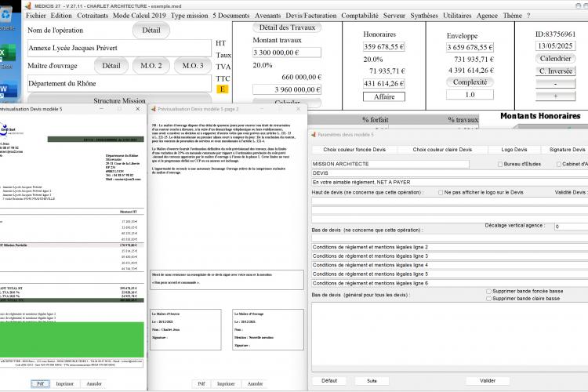588x392 pixels.
Task: Open the Cotraitants menu
Action: 93,16
